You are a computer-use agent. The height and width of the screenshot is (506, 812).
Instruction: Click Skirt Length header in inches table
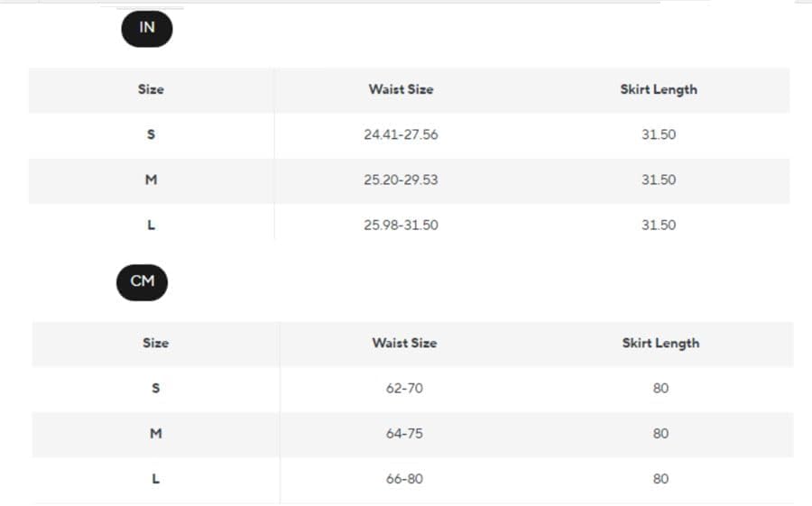point(659,89)
